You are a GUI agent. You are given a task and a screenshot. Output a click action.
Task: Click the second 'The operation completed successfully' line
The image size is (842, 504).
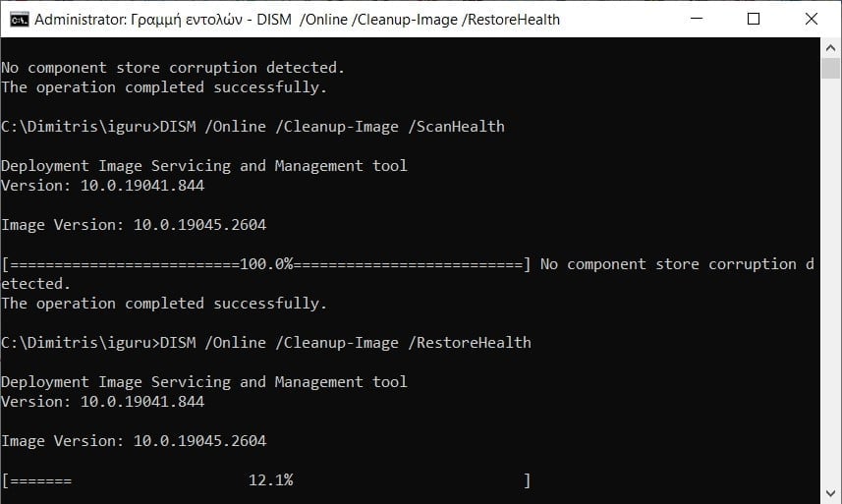pyautogui.click(x=163, y=304)
